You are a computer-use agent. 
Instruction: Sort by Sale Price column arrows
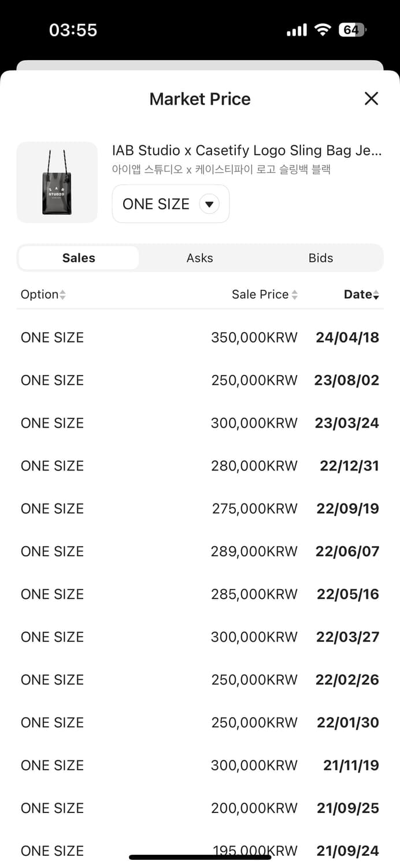click(x=294, y=295)
